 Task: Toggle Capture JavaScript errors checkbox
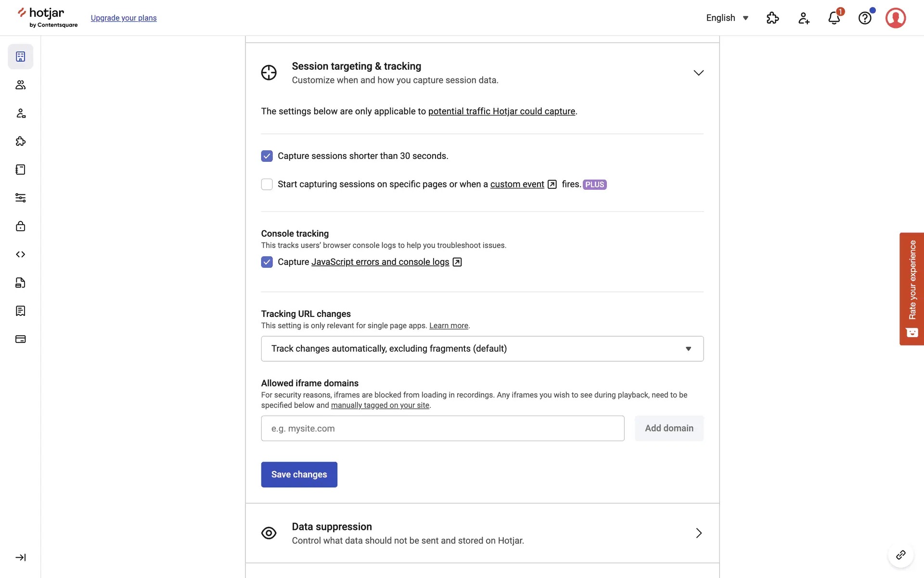pyautogui.click(x=267, y=262)
